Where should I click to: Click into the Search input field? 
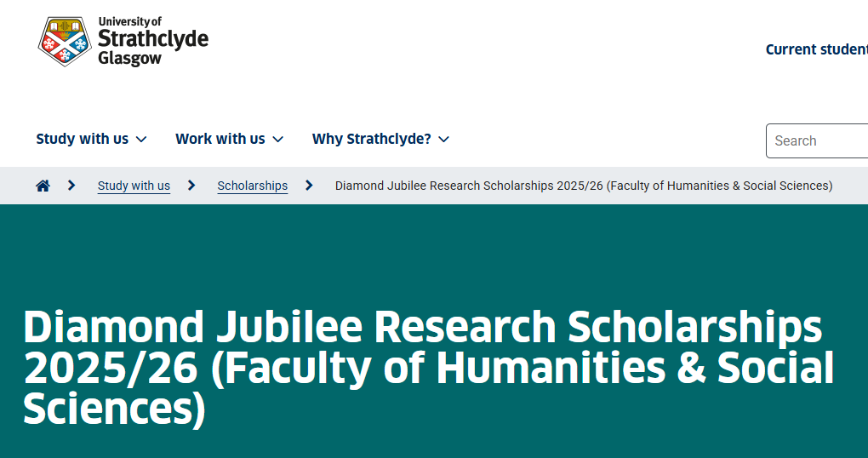817,141
